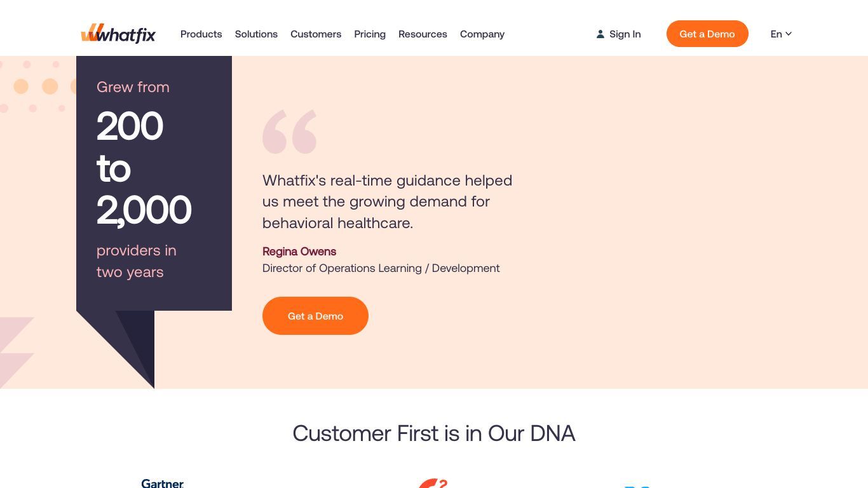Expand the Company menu
Screen dimensions: 868x488
(x=482, y=34)
